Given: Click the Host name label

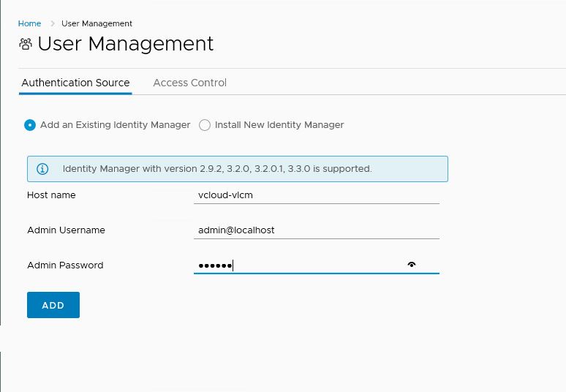Looking at the screenshot, I should coord(51,195).
